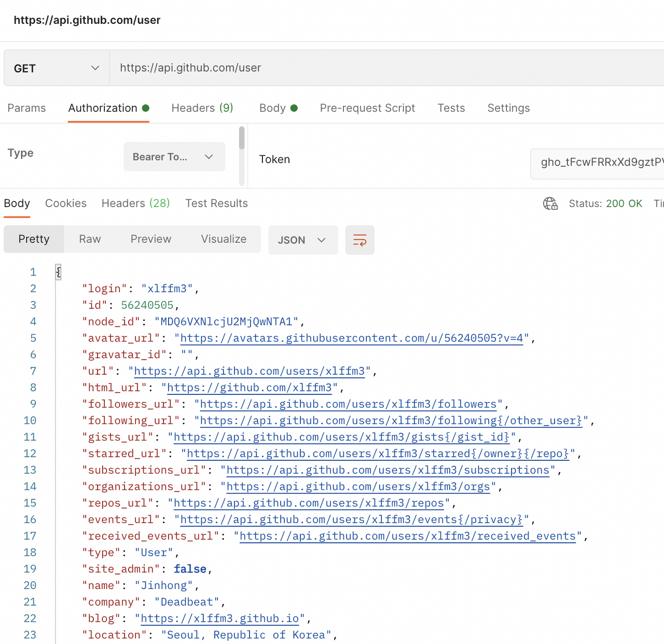Select the Pretty view button
The image size is (664, 644).
[34, 239]
